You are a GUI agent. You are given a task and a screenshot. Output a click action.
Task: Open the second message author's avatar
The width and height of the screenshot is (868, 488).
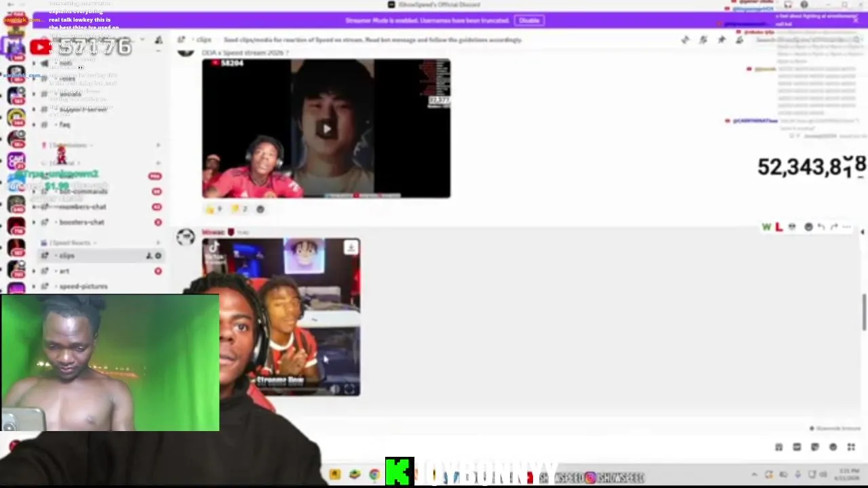pos(186,237)
